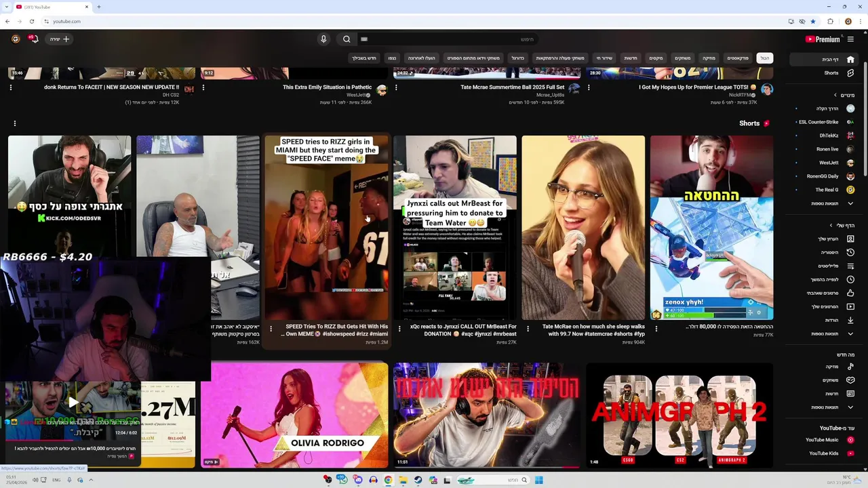The image size is (868, 488).
Task: Select the 'מיקסים' filter chip
Action: 656,58
